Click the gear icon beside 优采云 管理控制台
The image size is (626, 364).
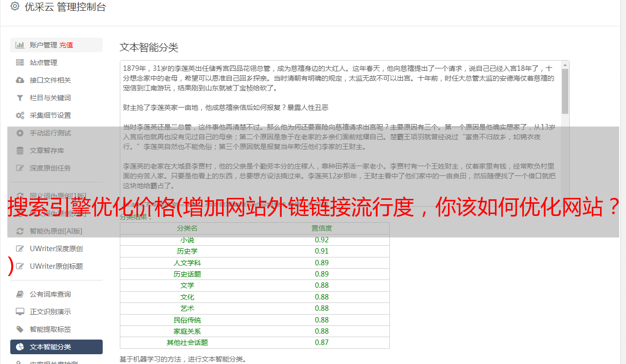(x=15, y=7)
